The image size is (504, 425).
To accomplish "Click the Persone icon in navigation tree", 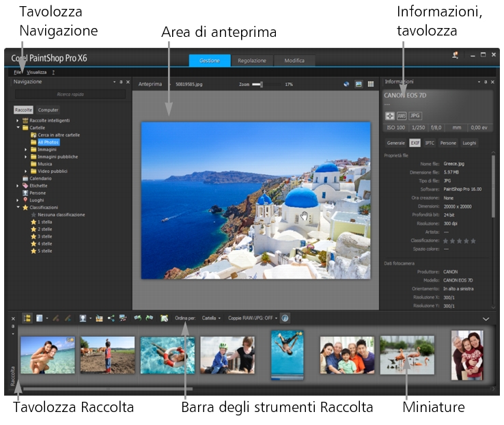I will [25, 193].
